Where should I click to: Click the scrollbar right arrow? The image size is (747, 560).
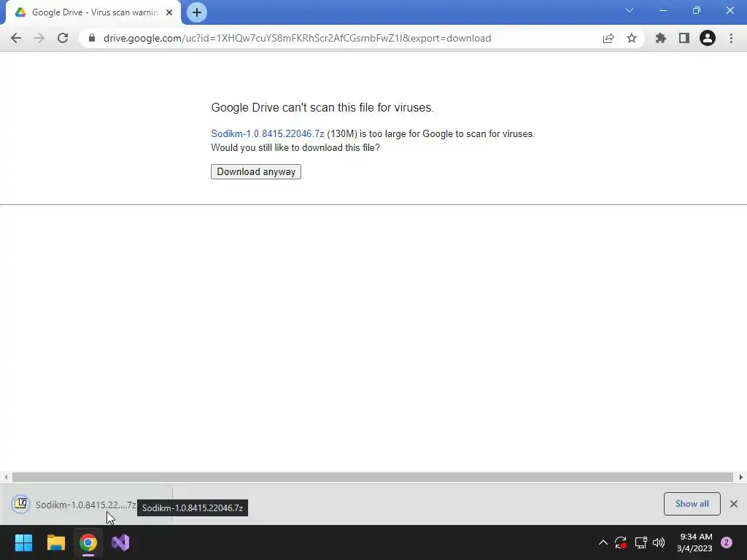740,477
